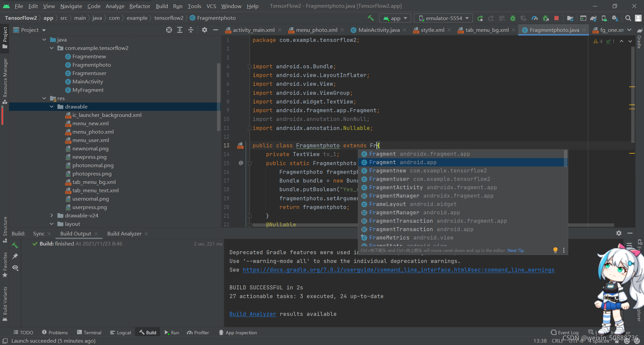
Task: Collapse the java folder in tree
Action: (x=44, y=40)
